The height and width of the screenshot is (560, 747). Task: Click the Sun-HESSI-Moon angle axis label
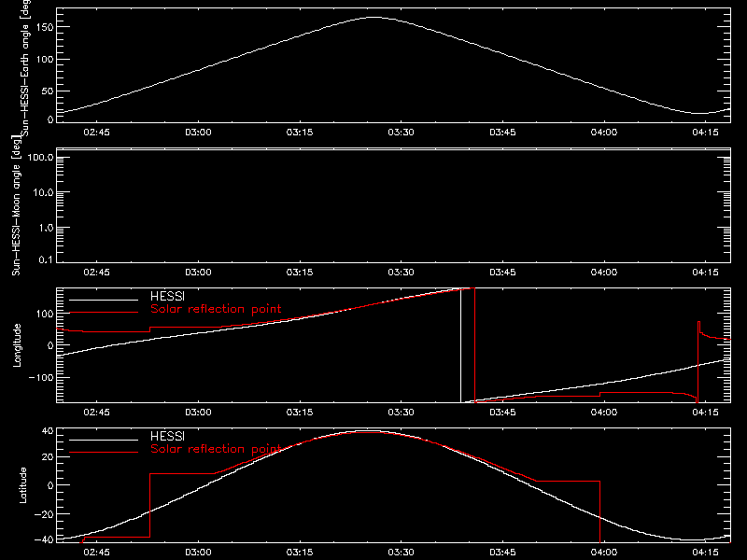16,205
